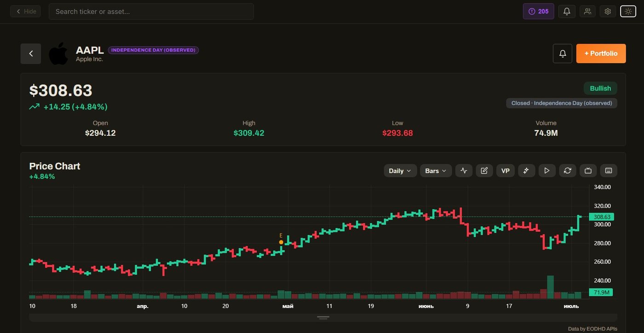Click the drawing edit pencil icon
The height and width of the screenshot is (333, 644).
tap(484, 171)
